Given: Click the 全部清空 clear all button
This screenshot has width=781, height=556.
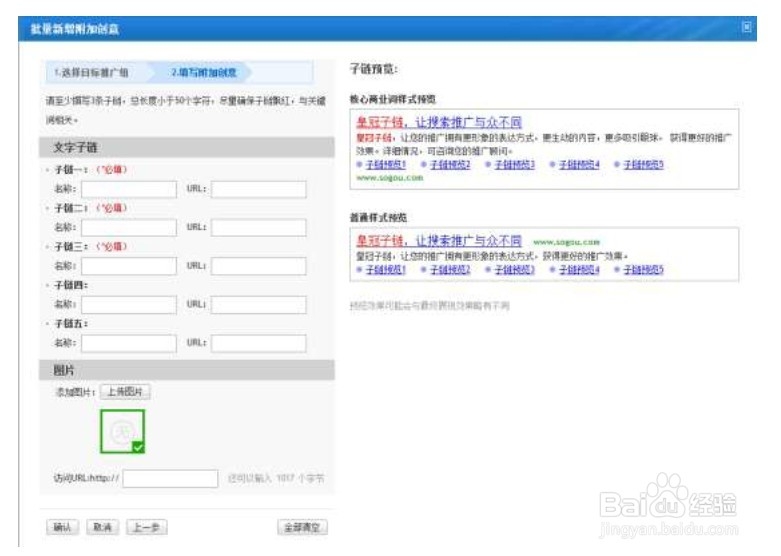Looking at the screenshot, I should click(302, 527).
